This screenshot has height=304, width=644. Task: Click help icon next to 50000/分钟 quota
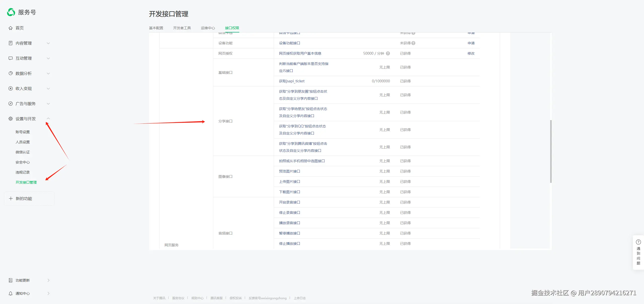388,53
